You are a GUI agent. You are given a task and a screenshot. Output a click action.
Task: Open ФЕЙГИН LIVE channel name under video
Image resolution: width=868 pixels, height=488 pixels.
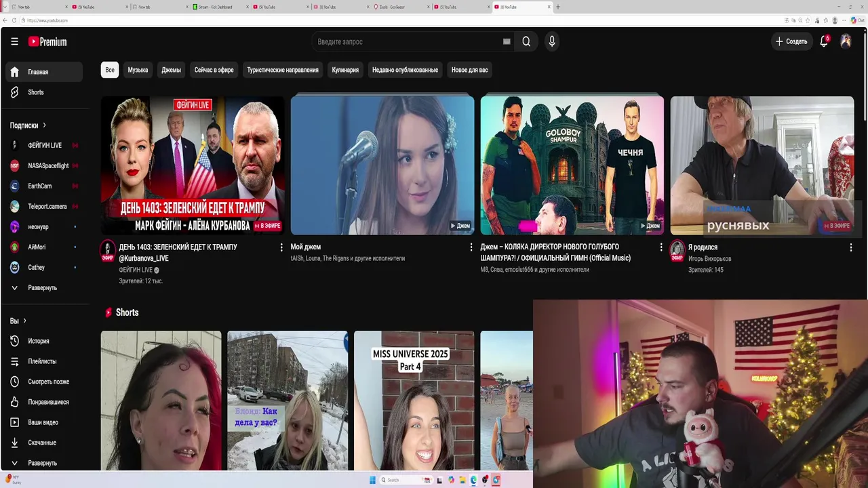tap(136, 270)
